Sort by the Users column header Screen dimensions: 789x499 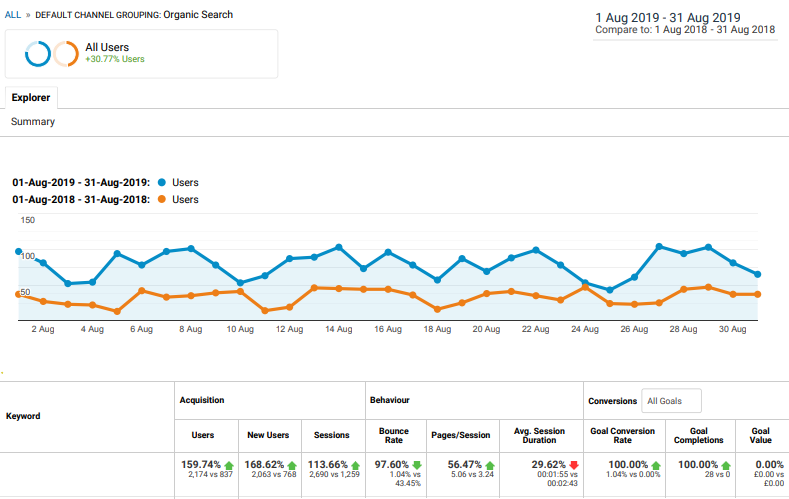click(203, 435)
